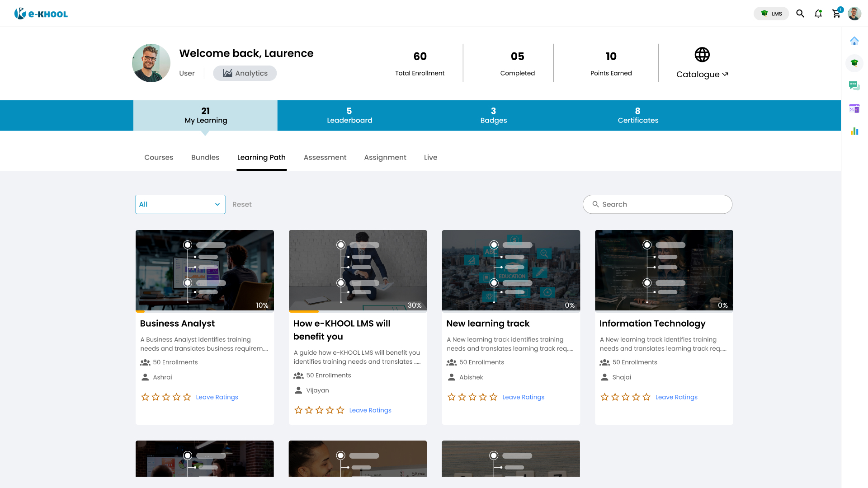
Task: Open the search magnifier icon in header
Action: coord(800,14)
